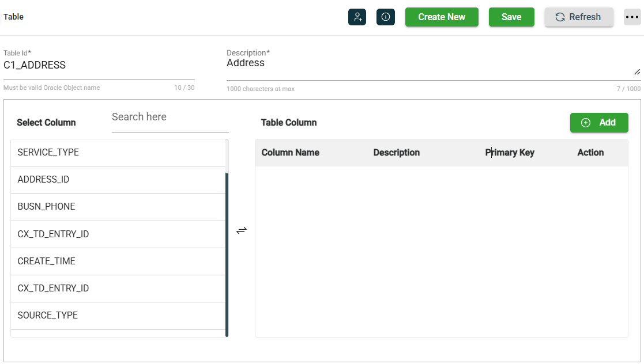Choose BUSN_PHONE in the Select Column list
The image size is (644, 364).
(x=118, y=207)
